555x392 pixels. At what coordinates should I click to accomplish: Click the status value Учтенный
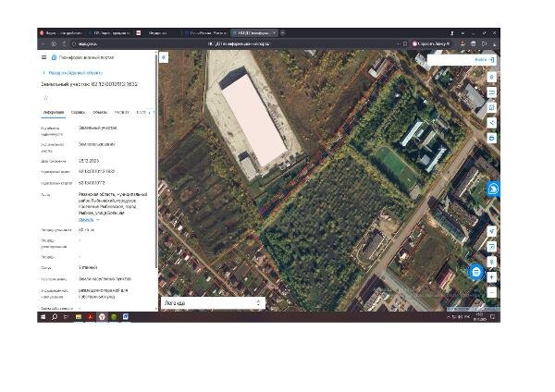(88, 267)
